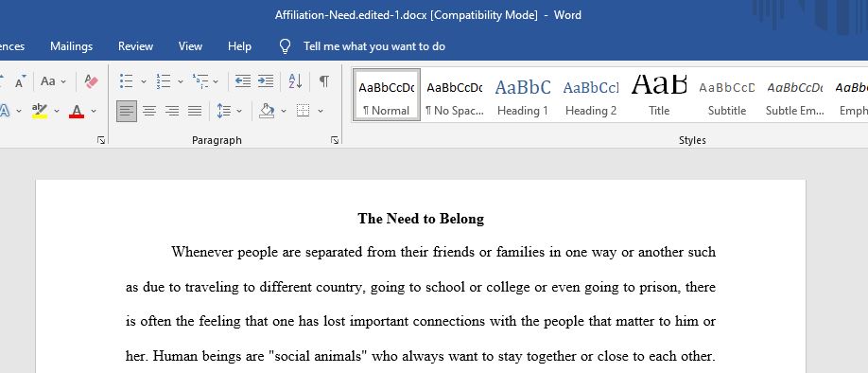The width and height of the screenshot is (868, 373).
Task: Expand borders dropdown arrow
Action: [321, 112]
